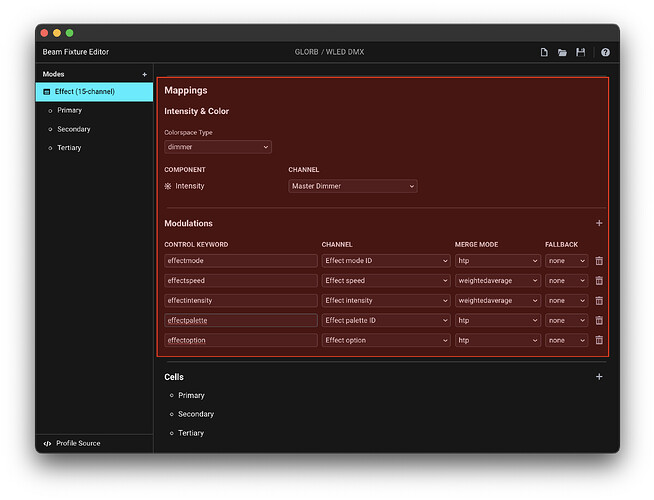Open fallback dropdown for effectpalette row
Viewport: 654px width, 500px height.
pyautogui.click(x=566, y=320)
